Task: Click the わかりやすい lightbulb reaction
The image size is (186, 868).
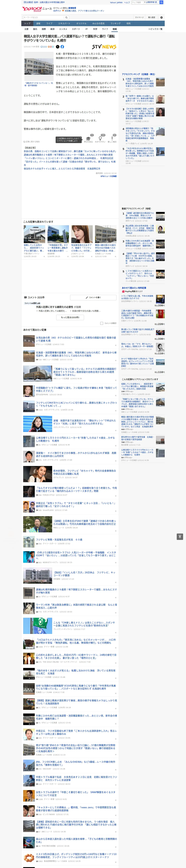Action: click(100, 139)
